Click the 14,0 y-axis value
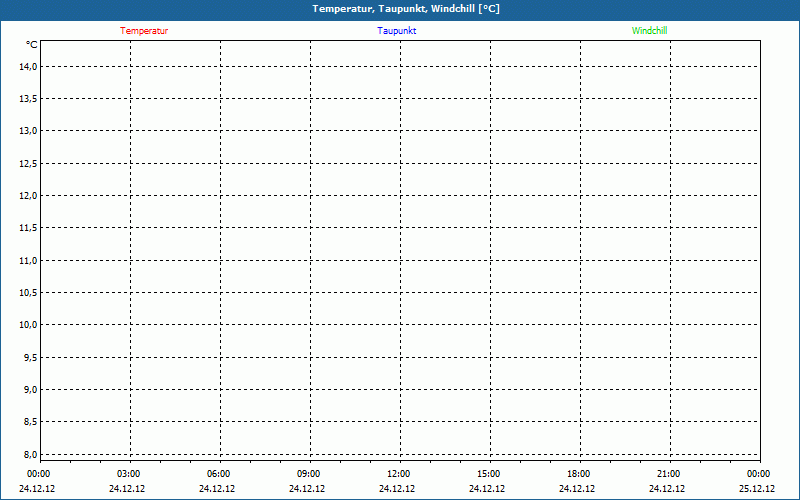 click(x=28, y=66)
